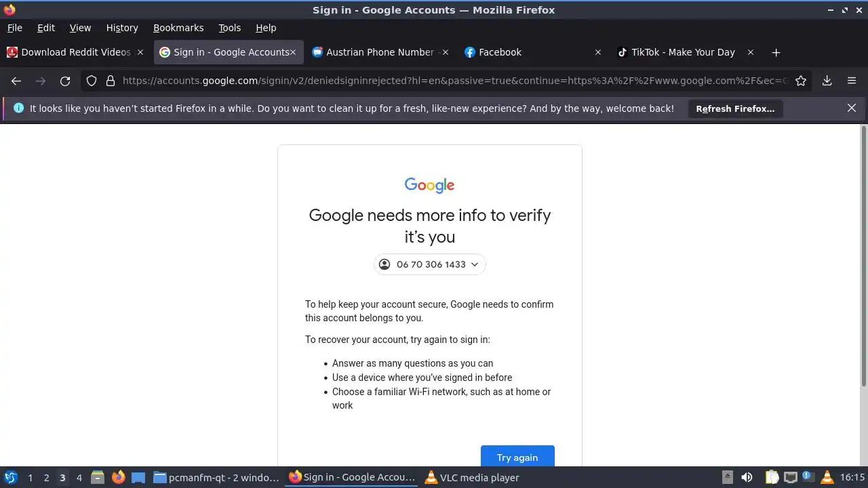
Task: Switch to the pcmanfm-qt taskbar window
Action: pyautogui.click(x=216, y=477)
